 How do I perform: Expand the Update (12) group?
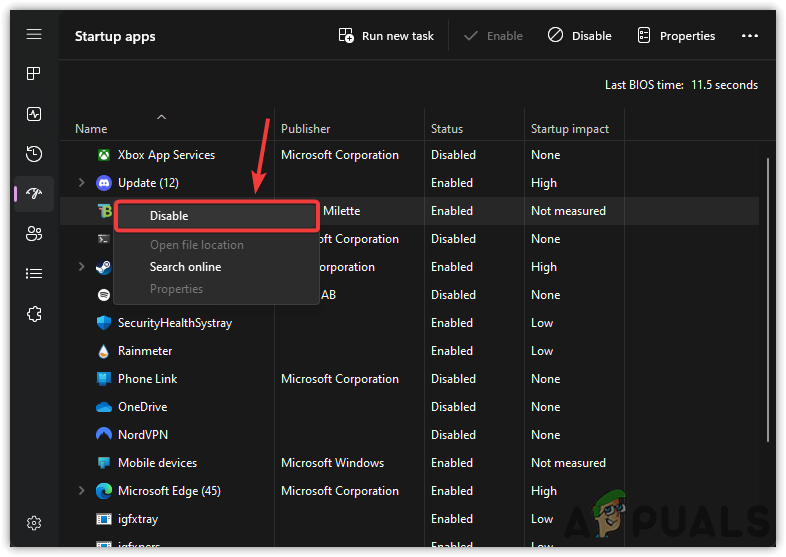click(82, 183)
